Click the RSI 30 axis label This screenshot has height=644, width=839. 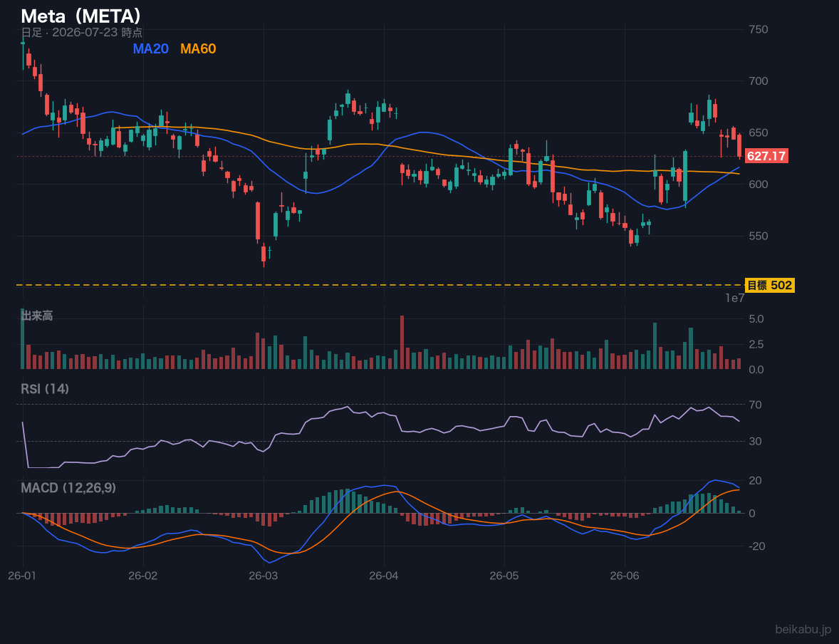coord(755,441)
